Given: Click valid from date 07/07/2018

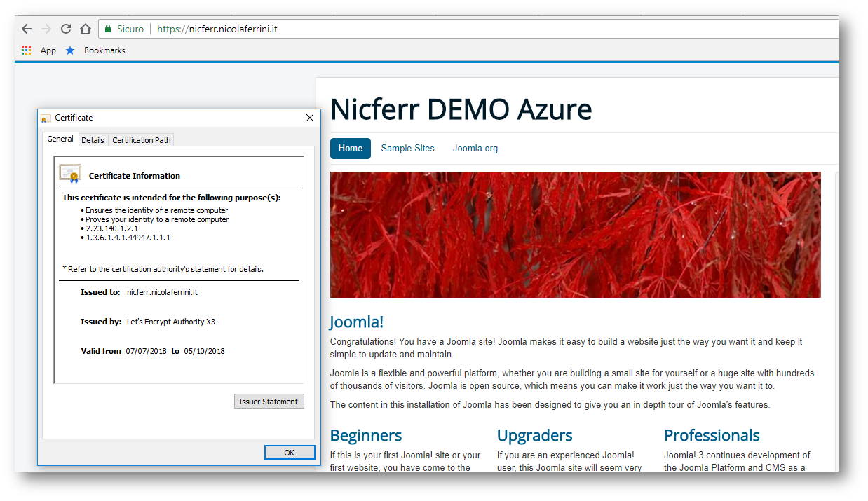Looking at the screenshot, I should tap(146, 351).
